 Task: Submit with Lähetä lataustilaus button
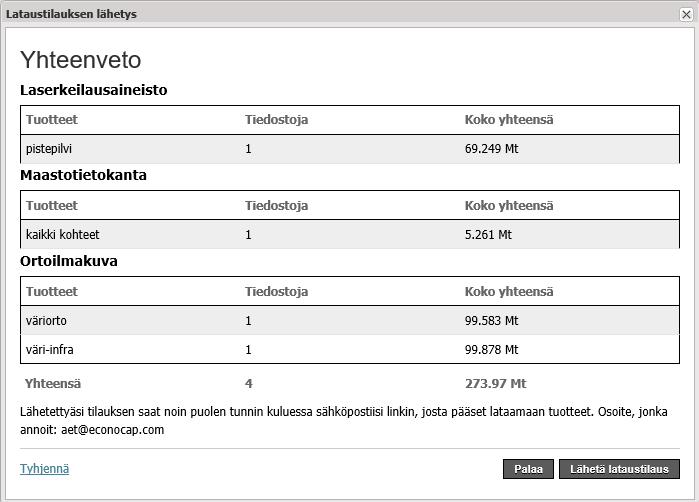[x=619, y=469]
